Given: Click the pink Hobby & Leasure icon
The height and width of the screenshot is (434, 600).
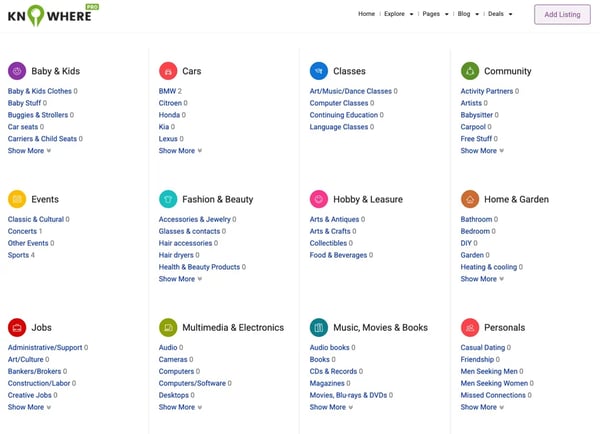Looking at the screenshot, I should coord(319,199).
